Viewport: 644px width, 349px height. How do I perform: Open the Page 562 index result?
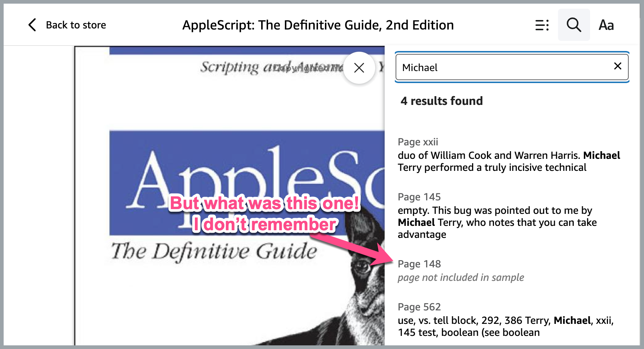(506, 320)
